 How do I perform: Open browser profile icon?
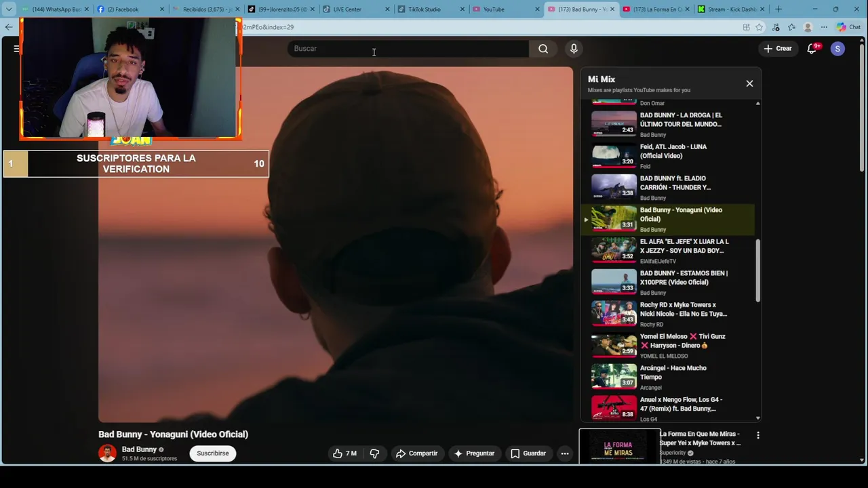click(808, 27)
